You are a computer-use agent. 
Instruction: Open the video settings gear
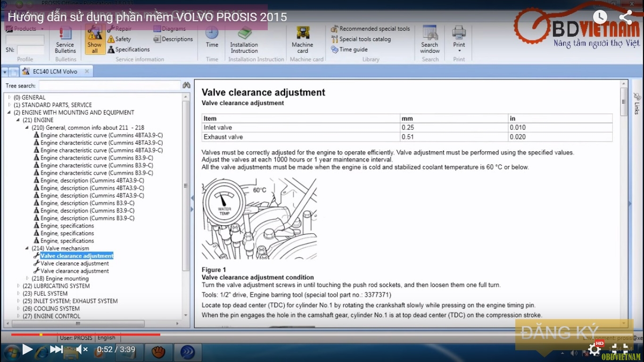point(595,349)
